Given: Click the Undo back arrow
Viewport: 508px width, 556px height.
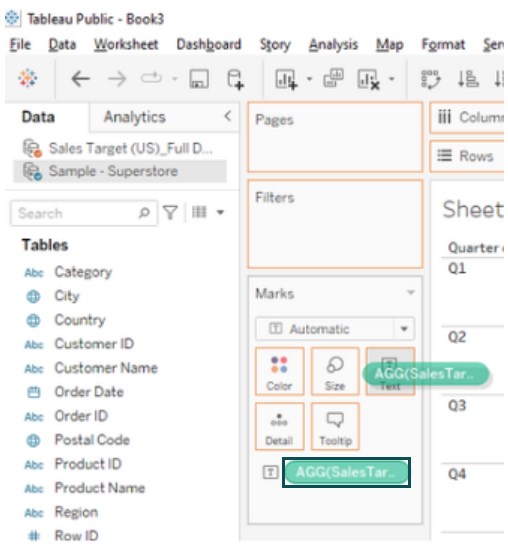Looking at the screenshot, I should (80, 79).
